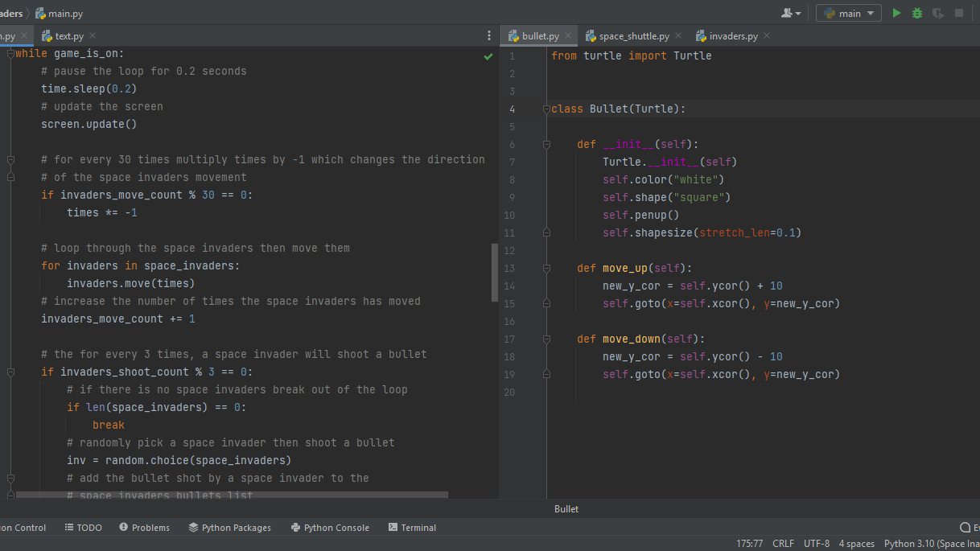
Task: Click the text.py tab file icon
Action: [46, 35]
